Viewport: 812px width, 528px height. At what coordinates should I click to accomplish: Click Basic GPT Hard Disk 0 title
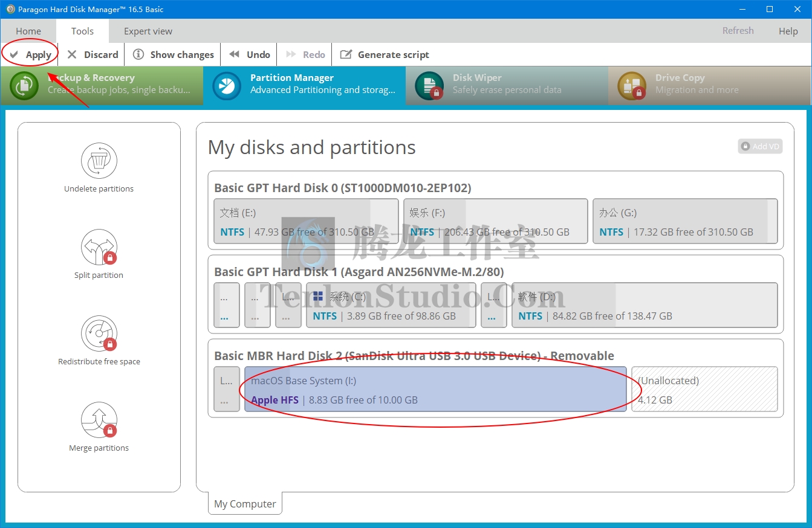coord(342,188)
